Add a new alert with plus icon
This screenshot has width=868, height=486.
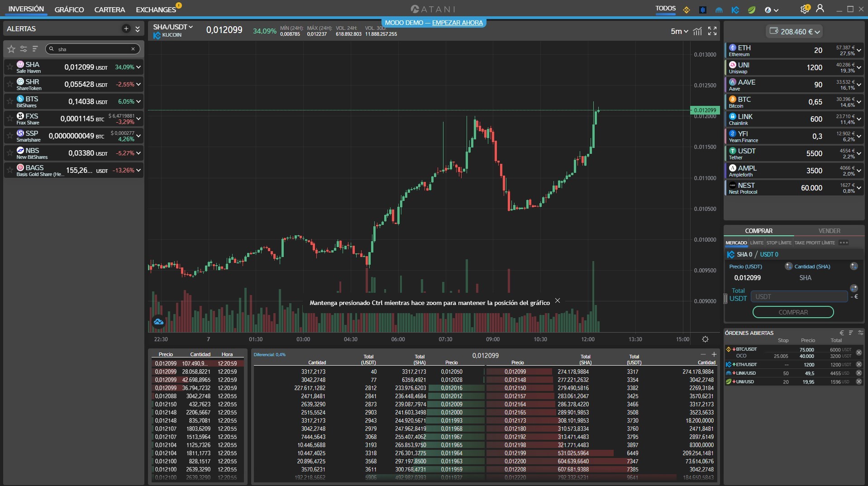tap(126, 29)
